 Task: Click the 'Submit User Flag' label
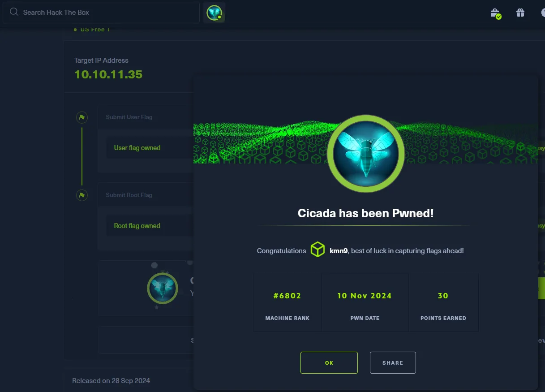(129, 117)
